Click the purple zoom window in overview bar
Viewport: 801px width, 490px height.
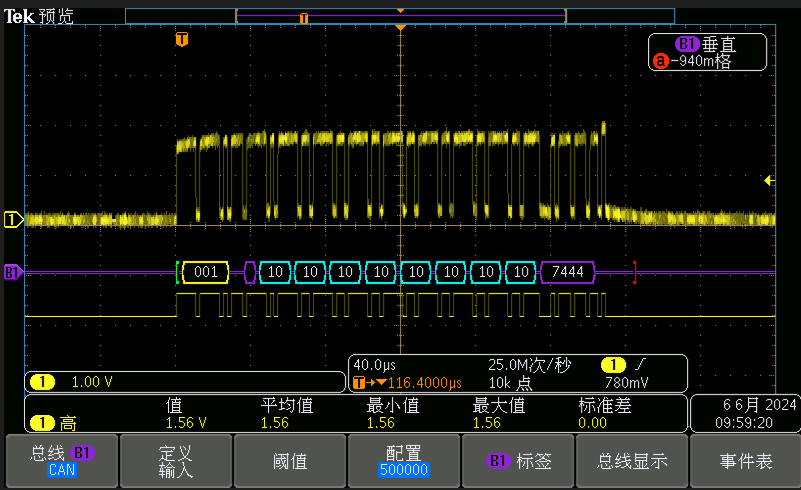tap(400, 17)
